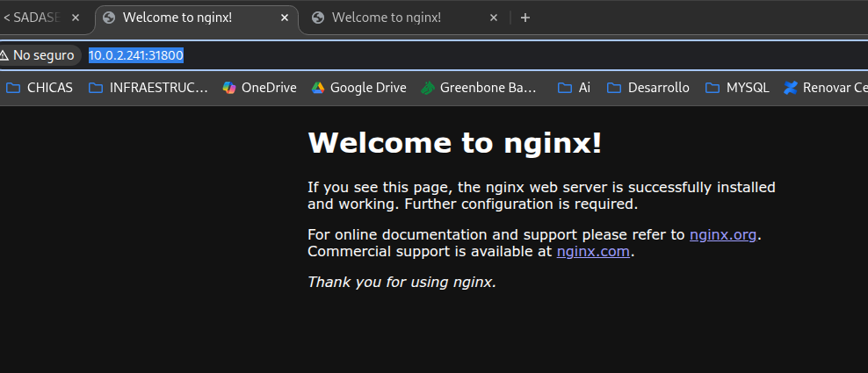Close the rightmost Welcome to nginx! tab
Screen dimensions: 868x373
[494, 18]
